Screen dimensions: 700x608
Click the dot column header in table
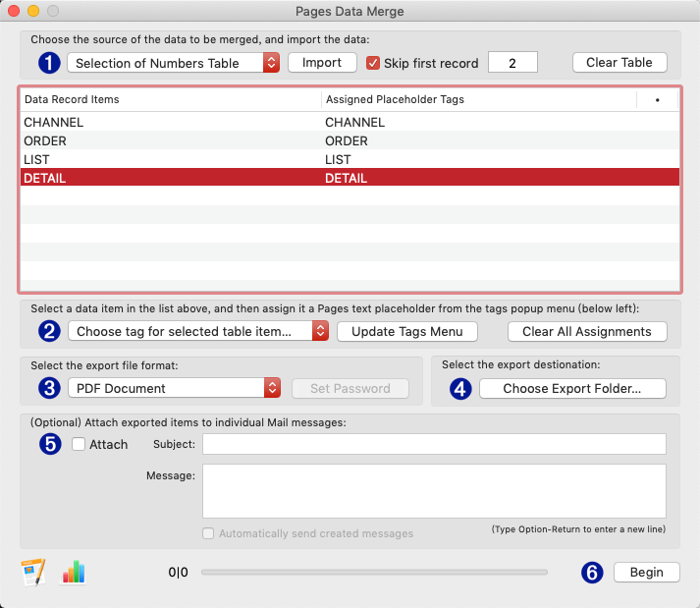pos(657,99)
